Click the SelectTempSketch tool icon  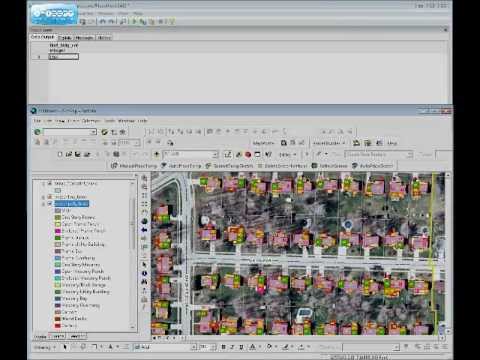[x=208, y=166]
